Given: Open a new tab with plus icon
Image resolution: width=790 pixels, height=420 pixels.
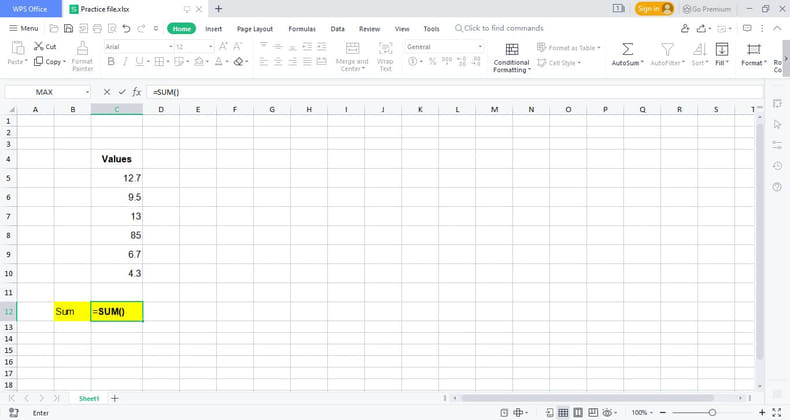Looking at the screenshot, I should [x=218, y=9].
